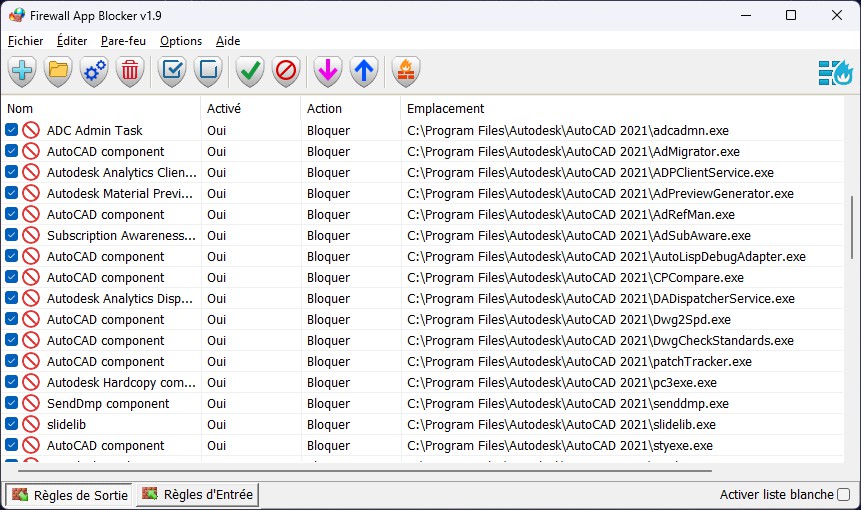Select the AdRefMan.exe path cell
The height and width of the screenshot is (510, 861).
click(571, 215)
